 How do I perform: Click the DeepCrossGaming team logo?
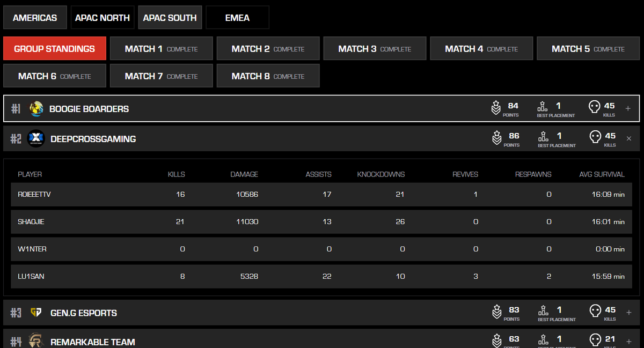coord(35,139)
